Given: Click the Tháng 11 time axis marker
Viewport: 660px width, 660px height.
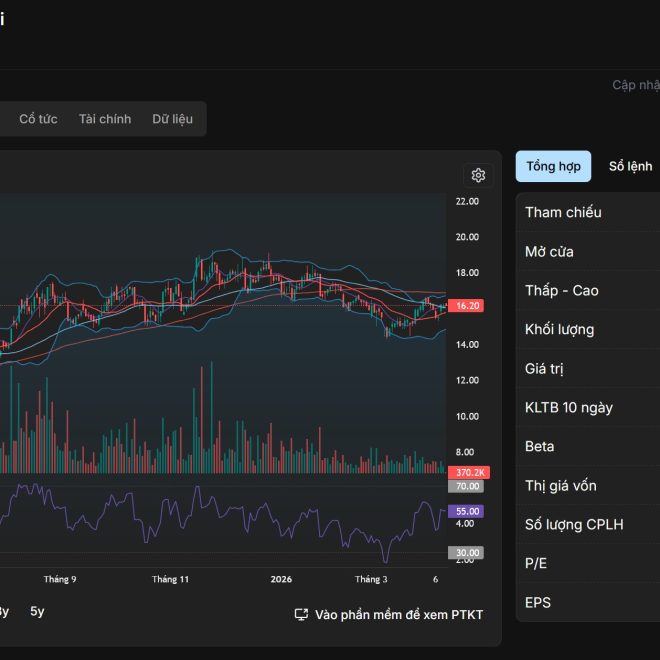Looking at the screenshot, I should pyautogui.click(x=170, y=579).
